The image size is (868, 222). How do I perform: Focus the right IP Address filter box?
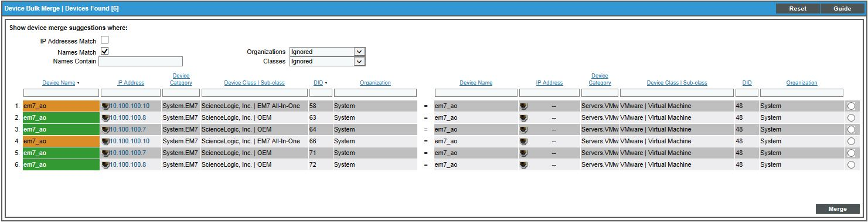[549, 93]
